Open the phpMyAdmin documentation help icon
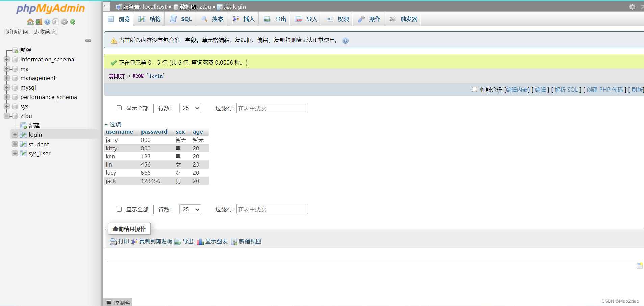This screenshot has height=306, width=644. coord(47,22)
